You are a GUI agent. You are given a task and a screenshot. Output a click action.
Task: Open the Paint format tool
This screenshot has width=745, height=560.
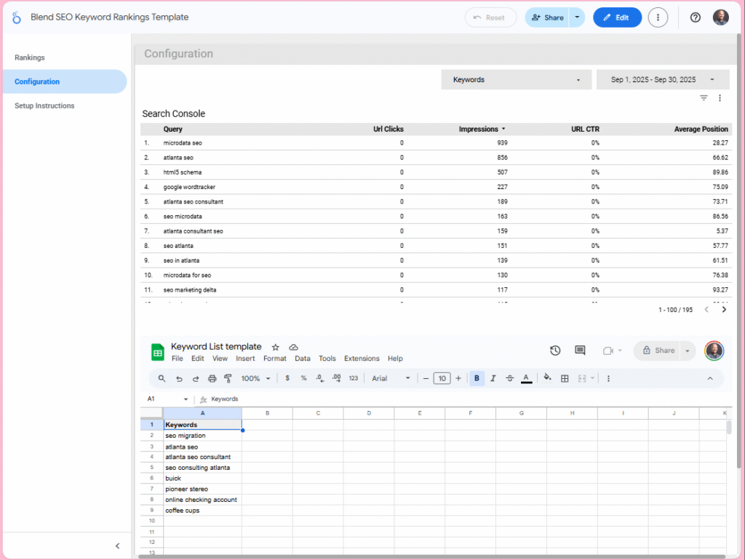227,378
